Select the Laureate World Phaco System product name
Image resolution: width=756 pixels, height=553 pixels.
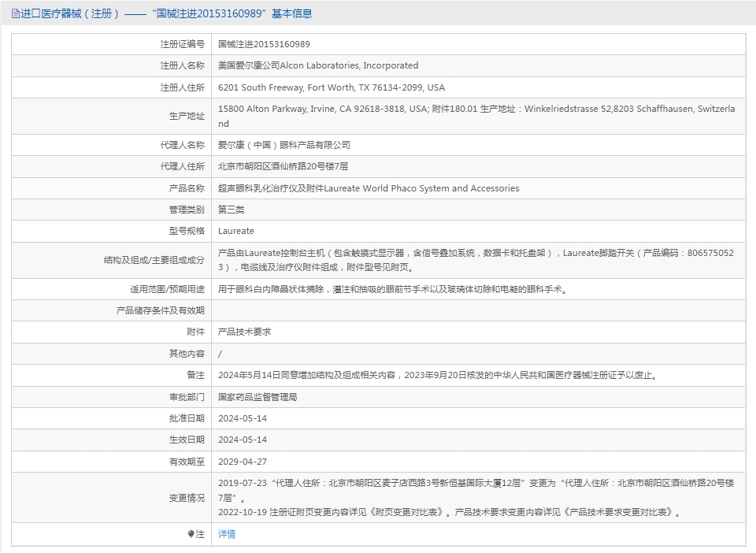369,188
